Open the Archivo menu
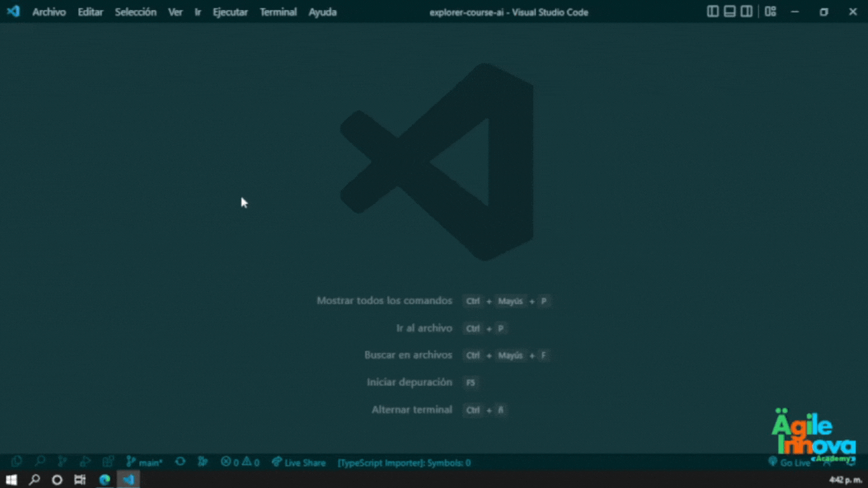 (x=49, y=12)
